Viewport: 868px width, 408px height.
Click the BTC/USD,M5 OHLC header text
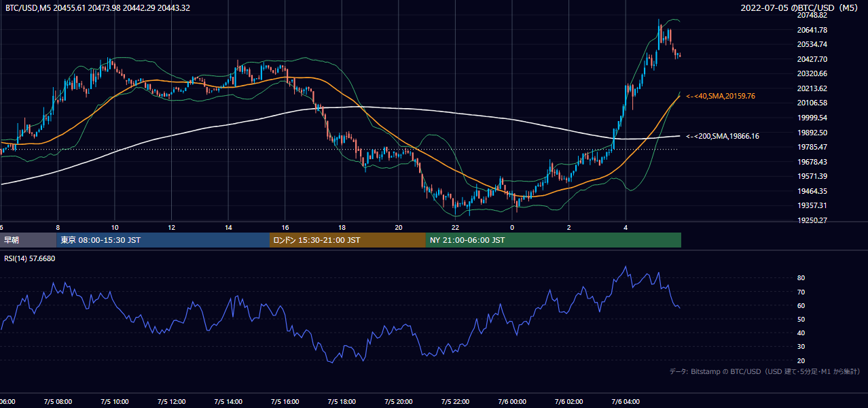[x=98, y=7]
